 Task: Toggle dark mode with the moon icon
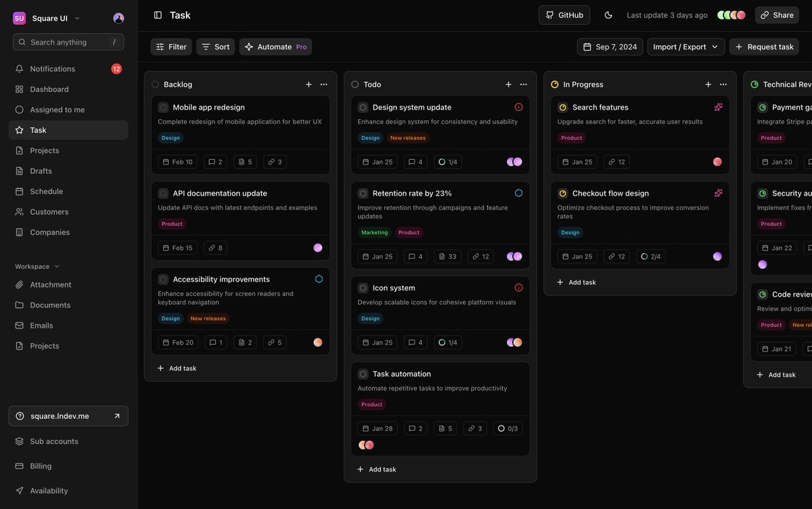tap(607, 14)
